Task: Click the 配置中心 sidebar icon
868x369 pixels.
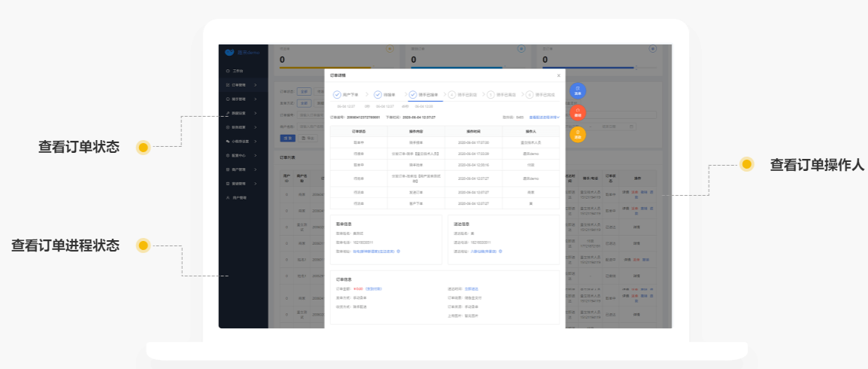Action: [x=227, y=155]
